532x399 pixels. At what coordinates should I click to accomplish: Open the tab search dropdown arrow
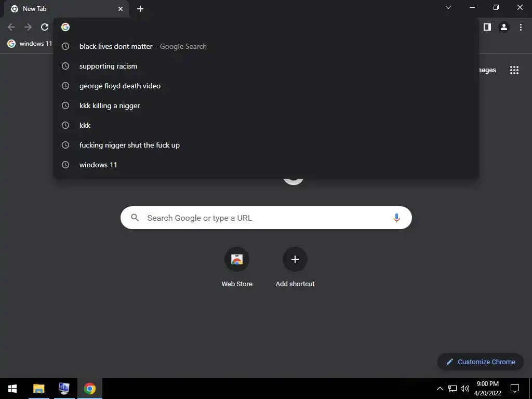448,7
